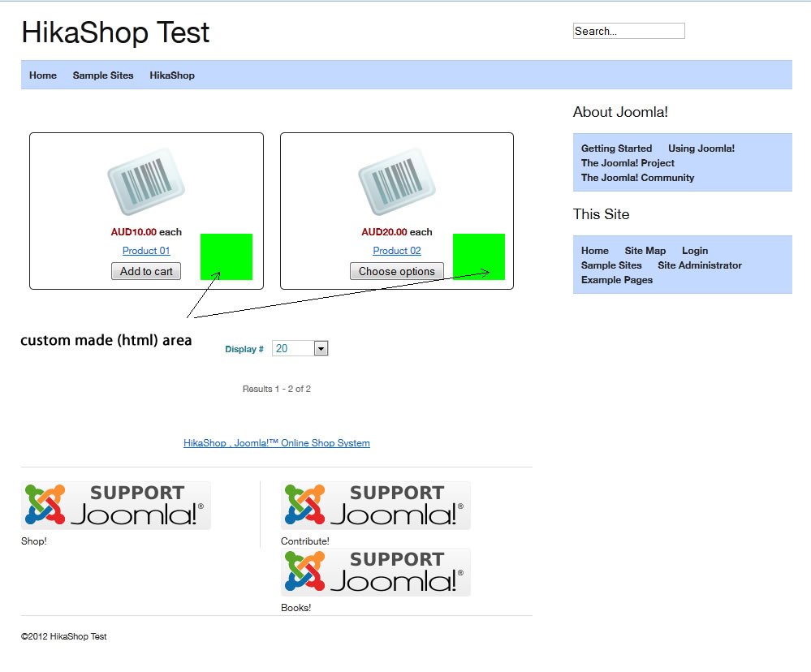Click the Contribute! caption text

(305, 541)
